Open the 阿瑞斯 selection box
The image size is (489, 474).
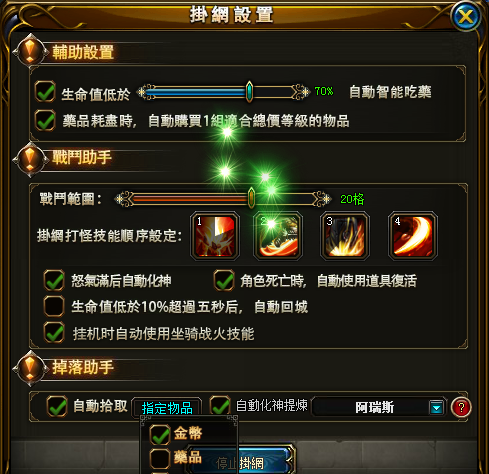pos(379,407)
